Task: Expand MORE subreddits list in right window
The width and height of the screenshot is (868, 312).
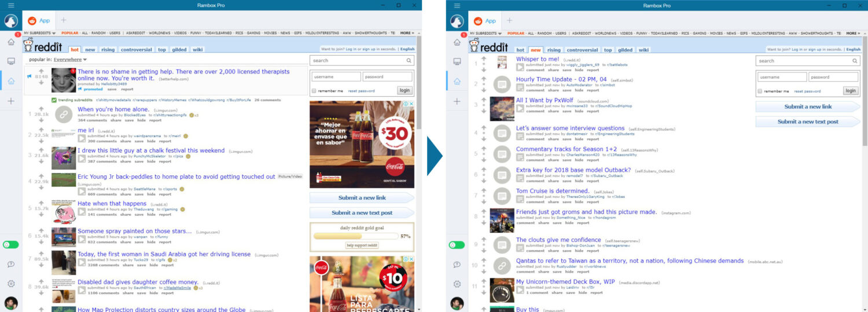Action: (854, 34)
